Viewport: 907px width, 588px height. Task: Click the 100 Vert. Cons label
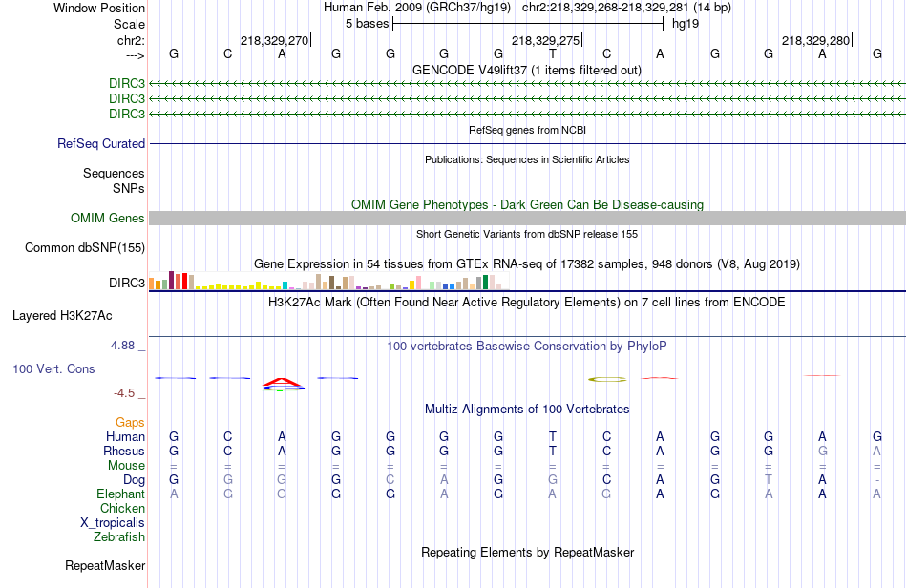click(x=53, y=368)
